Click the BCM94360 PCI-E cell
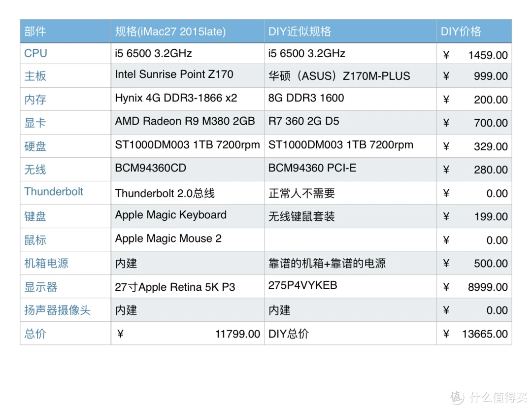 (x=351, y=170)
